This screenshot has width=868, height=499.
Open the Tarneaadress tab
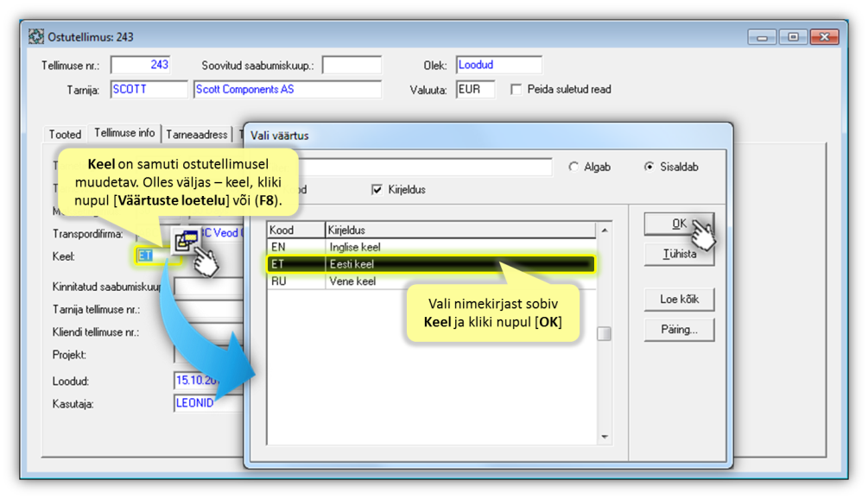(197, 135)
